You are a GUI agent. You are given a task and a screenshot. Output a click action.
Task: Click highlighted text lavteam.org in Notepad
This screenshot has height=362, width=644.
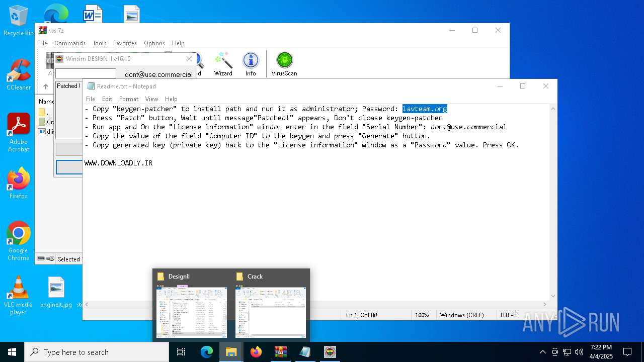click(425, 109)
